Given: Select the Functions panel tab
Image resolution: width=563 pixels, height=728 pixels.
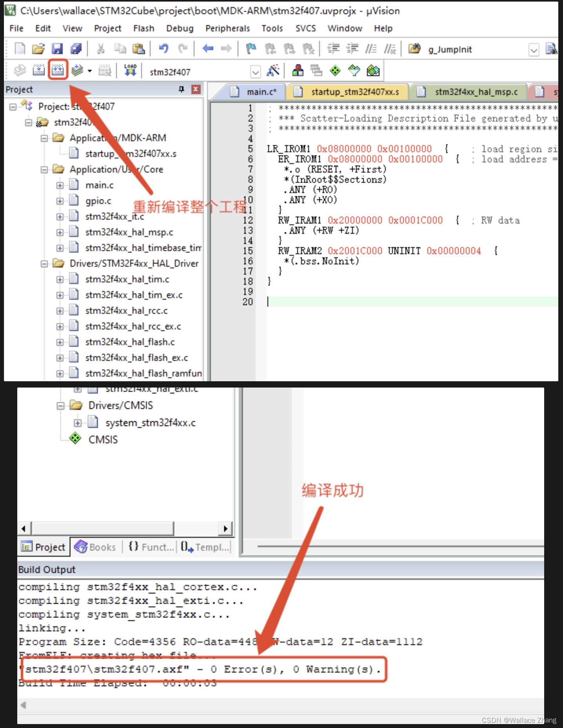Looking at the screenshot, I should click(151, 547).
